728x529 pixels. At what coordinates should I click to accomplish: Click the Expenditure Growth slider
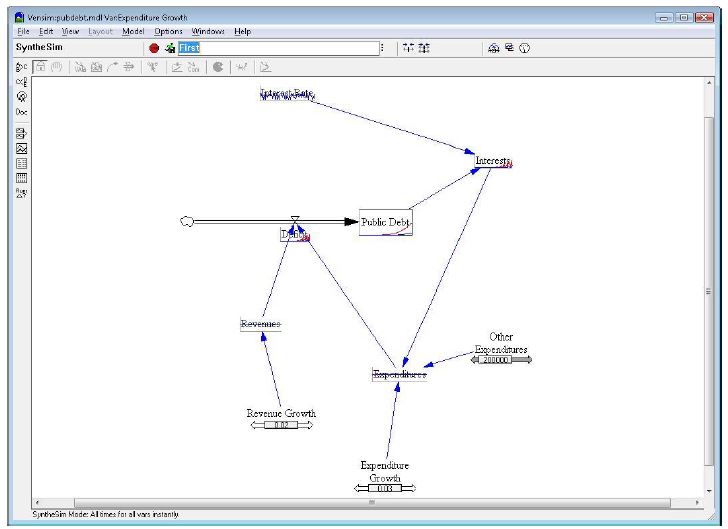coord(385,488)
